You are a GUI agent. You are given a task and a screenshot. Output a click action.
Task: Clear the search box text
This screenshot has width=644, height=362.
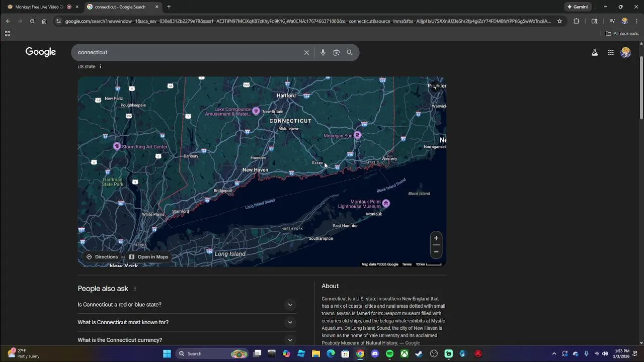(306, 52)
